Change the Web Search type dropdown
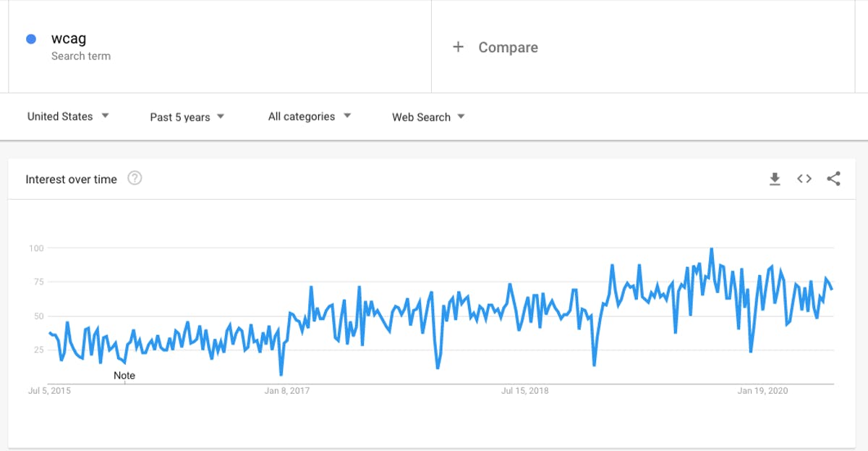This screenshot has height=451, width=868. (x=428, y=117)
